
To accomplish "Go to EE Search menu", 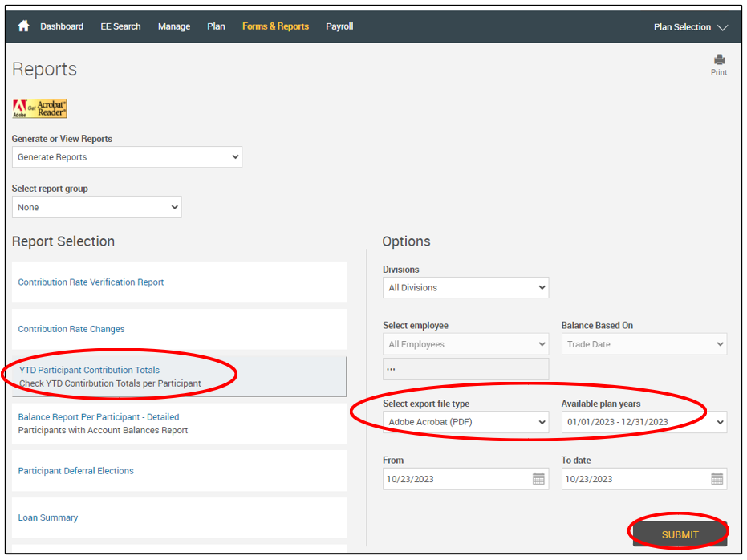I will [120, 26].
